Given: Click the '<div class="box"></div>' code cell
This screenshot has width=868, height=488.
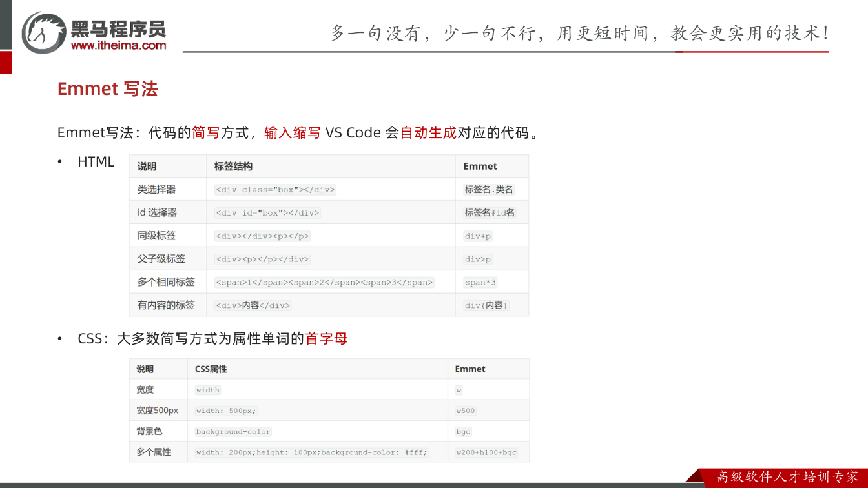Looking at the screenshot, I should [x=276, y=190].
